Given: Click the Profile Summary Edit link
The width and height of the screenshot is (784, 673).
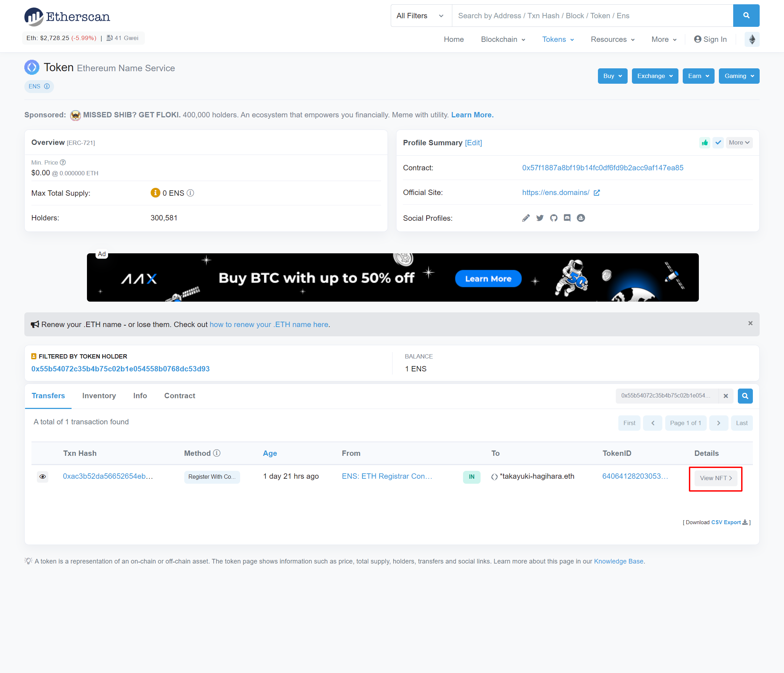Looking at the screenshot, I should [473, 143].
